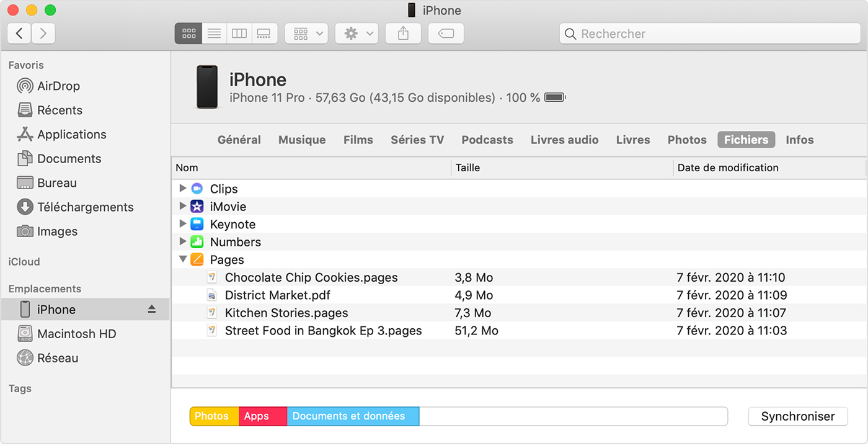Click the Rechercher search field
868x448 pixels.
click(x=709, y=34)
